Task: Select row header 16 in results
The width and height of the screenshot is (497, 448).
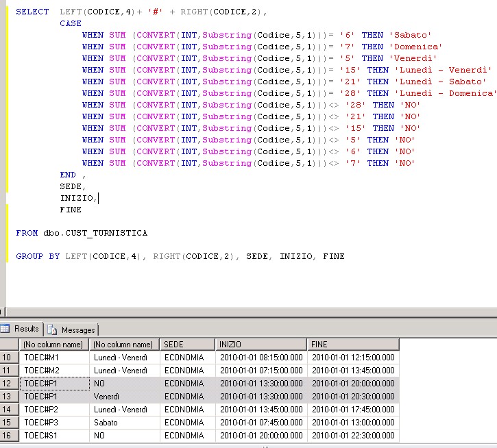Action: [x=10, y=435]
